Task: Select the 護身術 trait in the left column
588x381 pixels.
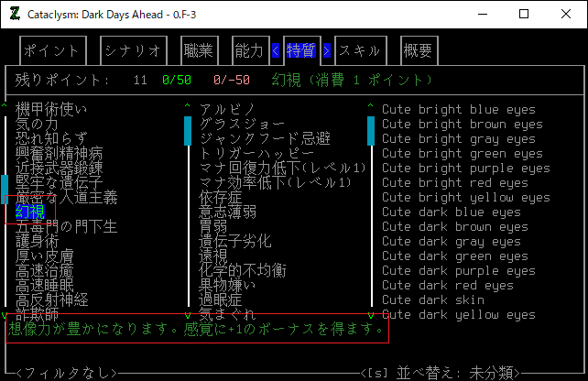Action: pyautogui.click(x=38, y=241)
